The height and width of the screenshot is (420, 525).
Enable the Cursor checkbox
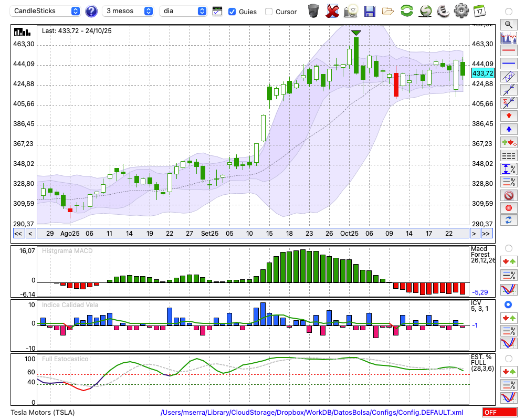(269, 12)
